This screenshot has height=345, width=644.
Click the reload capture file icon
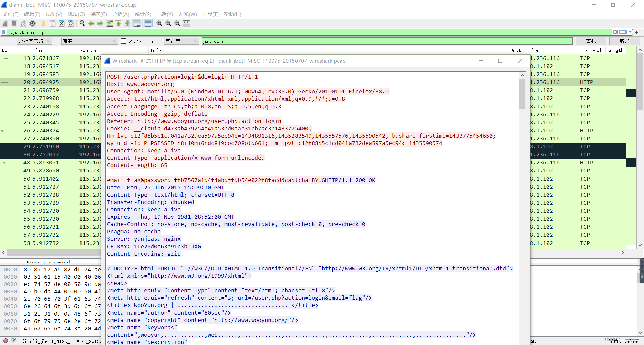click(x=70, y=23)
